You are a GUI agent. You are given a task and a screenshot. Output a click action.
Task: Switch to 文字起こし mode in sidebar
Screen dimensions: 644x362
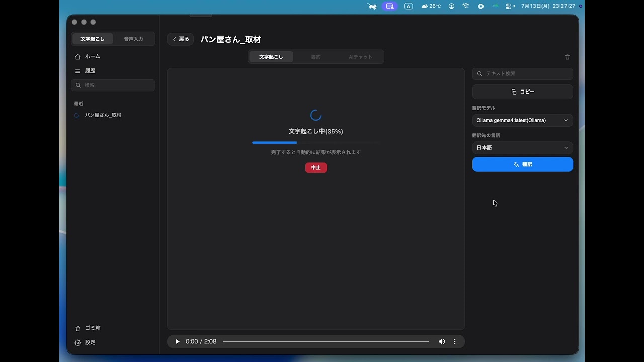click(93, 39)
